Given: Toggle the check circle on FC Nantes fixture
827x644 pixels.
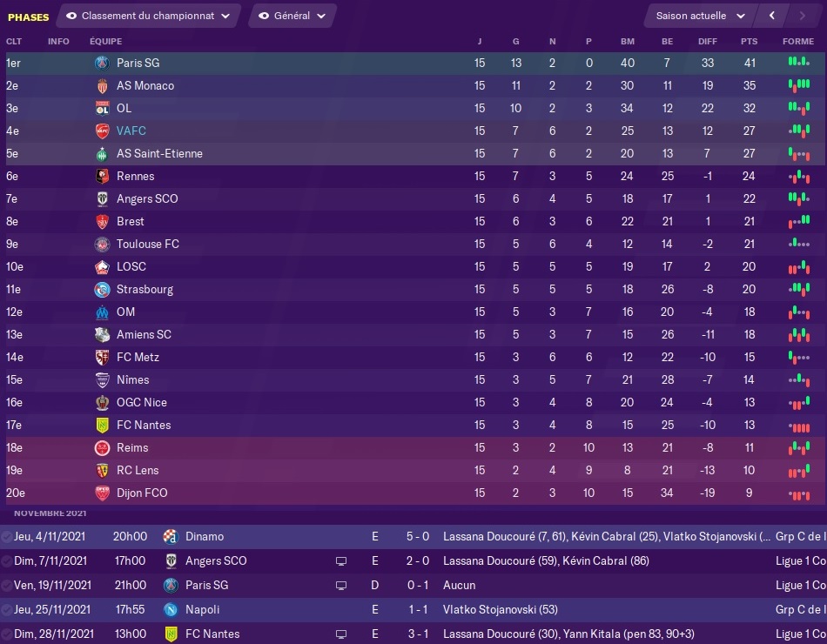Looking at the screenshot, I should [x=7, y=634].
